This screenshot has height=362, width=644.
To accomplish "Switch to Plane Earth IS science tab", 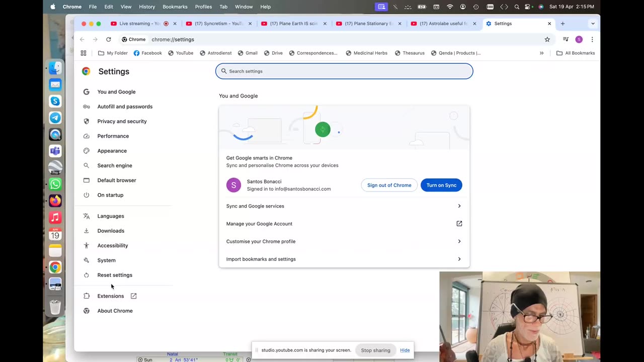I will click(x=294, y=24).
